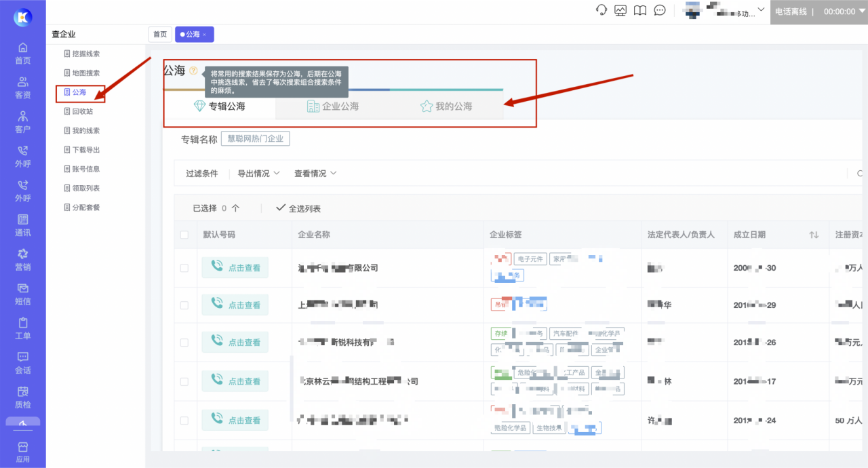
Task: Open the 查看情况 dropdown
Action: pos(315,174)
